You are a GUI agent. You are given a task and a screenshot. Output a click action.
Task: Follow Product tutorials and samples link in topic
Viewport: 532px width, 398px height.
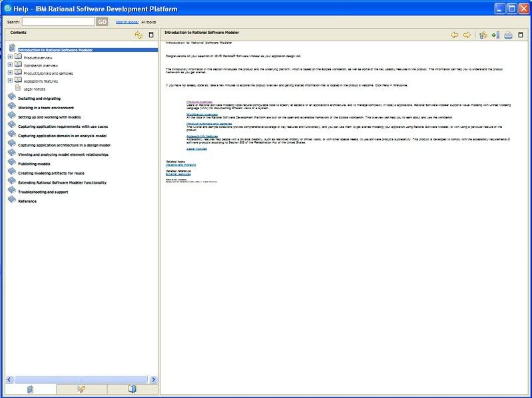[x=209, y=124]
